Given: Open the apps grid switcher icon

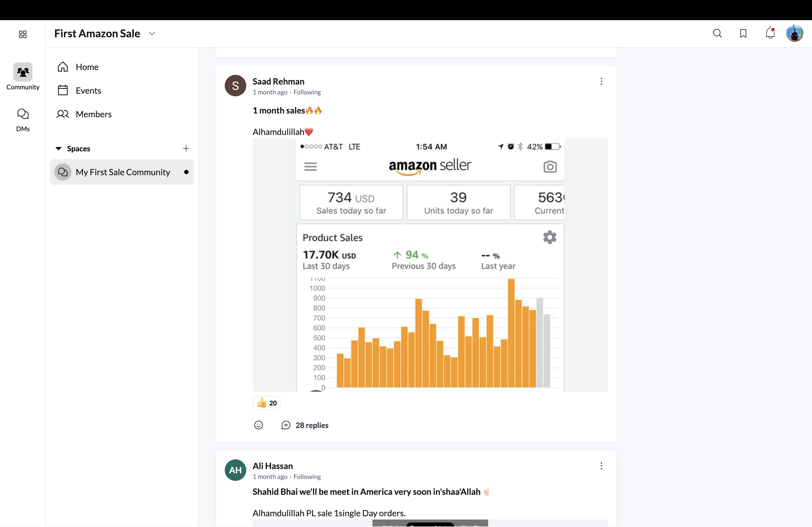Looking at the screenshot, I should pyautogui.click(x=23, y=34).
